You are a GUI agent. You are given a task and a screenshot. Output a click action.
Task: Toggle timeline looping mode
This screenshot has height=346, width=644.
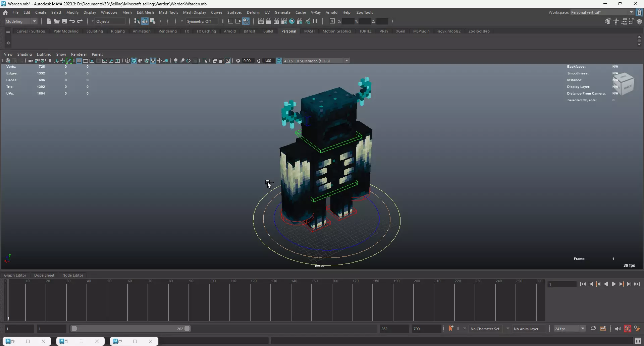tap(593, 329)
